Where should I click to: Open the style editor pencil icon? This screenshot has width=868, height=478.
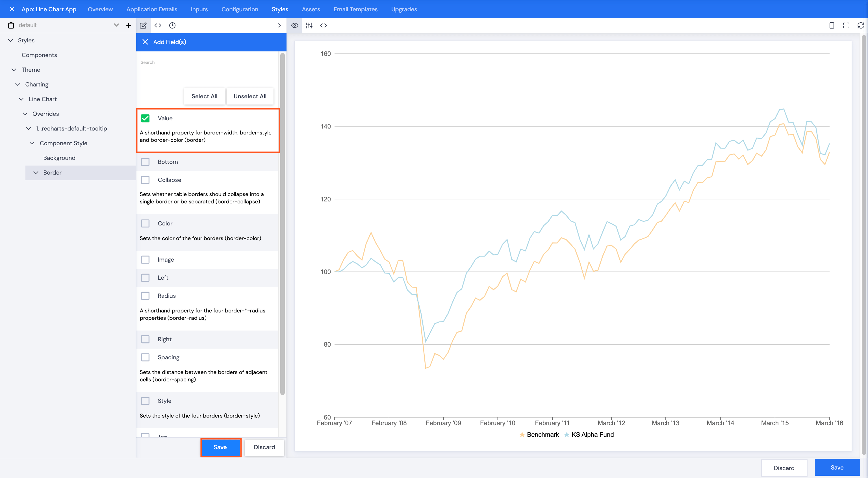pyautogui.click(x=143, y=25)
